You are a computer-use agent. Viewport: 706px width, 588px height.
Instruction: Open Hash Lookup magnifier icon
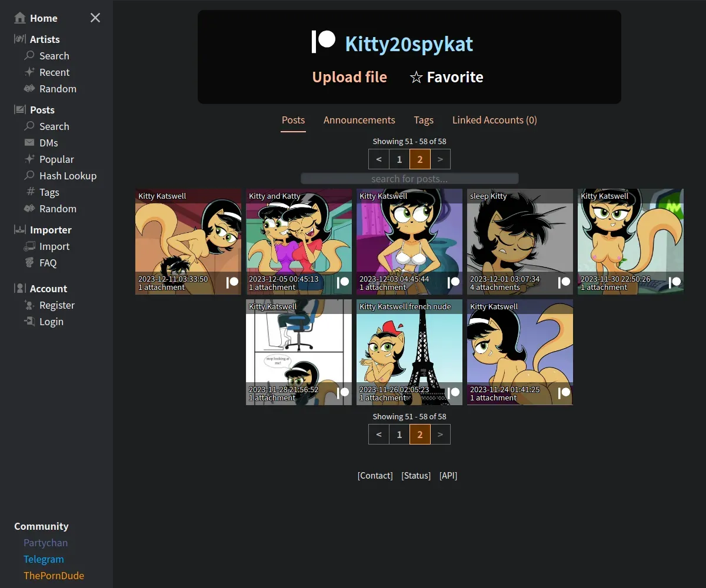point(29,176)
